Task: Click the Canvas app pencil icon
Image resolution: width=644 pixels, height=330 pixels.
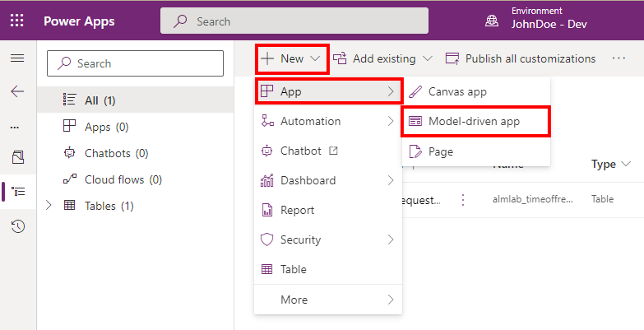Action: click(x=415, y=91)
